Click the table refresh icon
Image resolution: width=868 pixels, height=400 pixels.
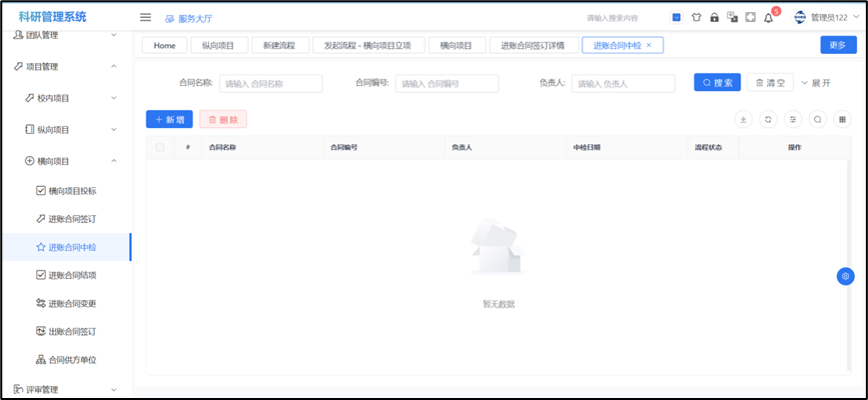tap(768, 119)
